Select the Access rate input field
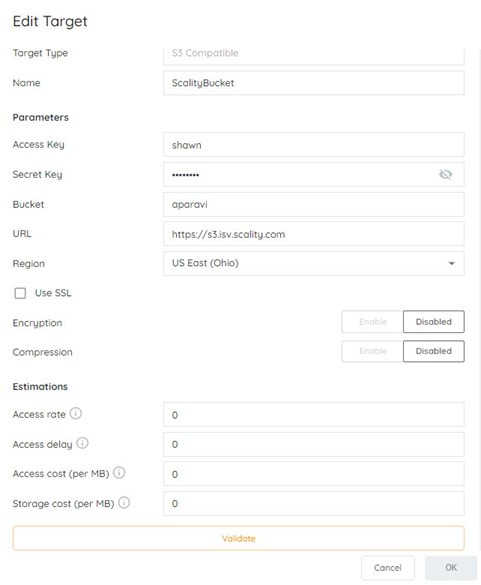 (x=314, y=414)
